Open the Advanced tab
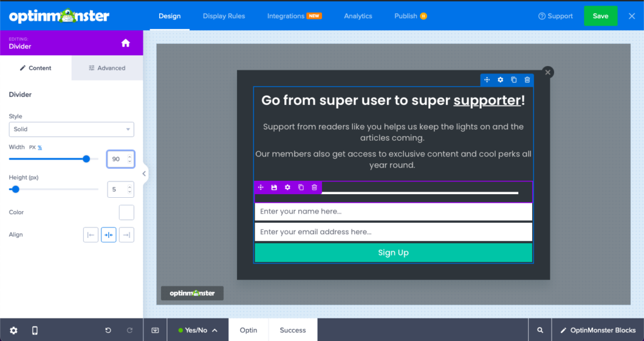644x341 pixels. (107, 68)
